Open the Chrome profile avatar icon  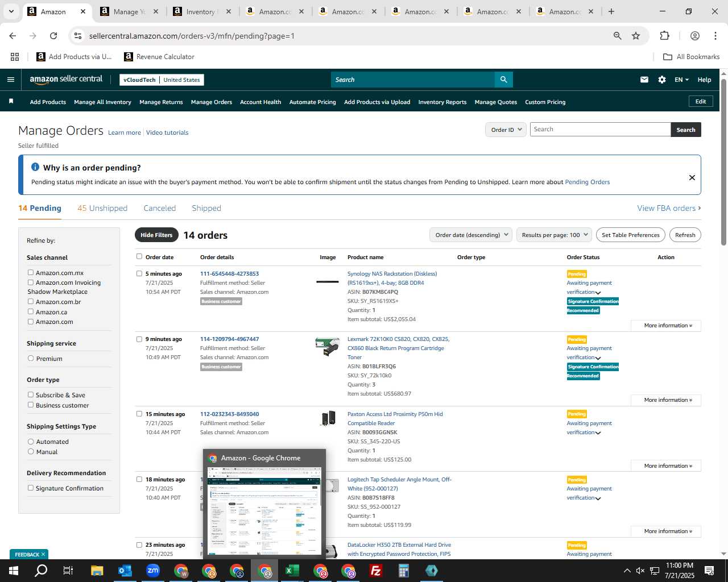(x=694, y=36)
